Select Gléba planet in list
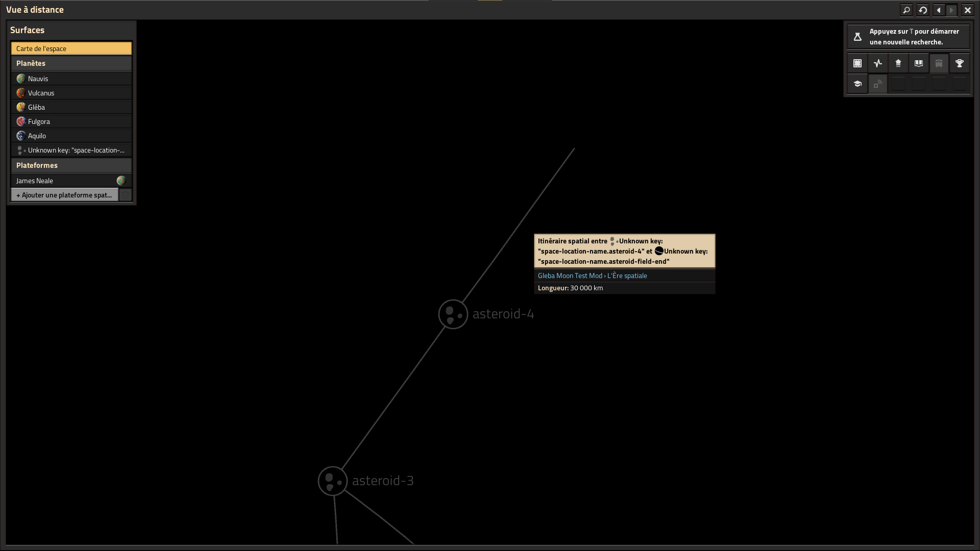 coord(71,107)
